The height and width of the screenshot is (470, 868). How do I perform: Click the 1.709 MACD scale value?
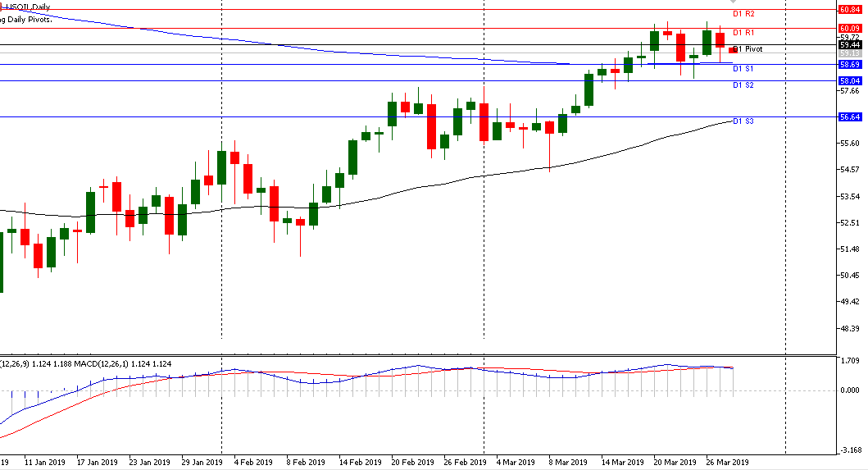849,360
